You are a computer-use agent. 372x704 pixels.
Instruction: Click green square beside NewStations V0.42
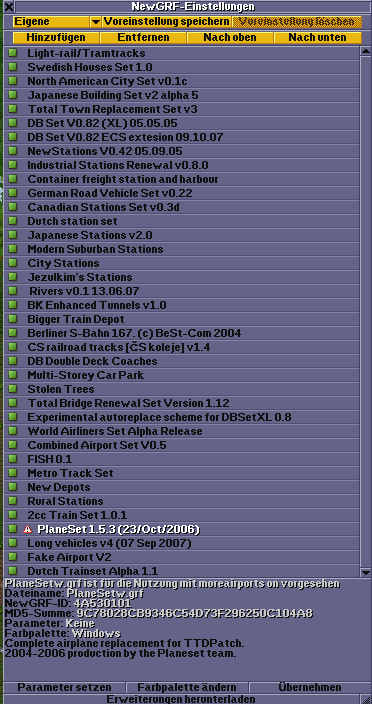coord(13,151)
